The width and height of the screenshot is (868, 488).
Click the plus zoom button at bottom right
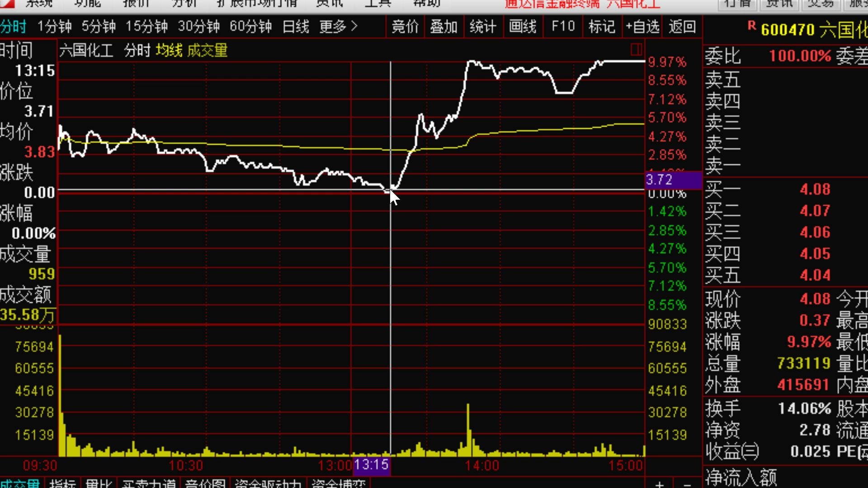pyautogui.click(x=660, y=484)
